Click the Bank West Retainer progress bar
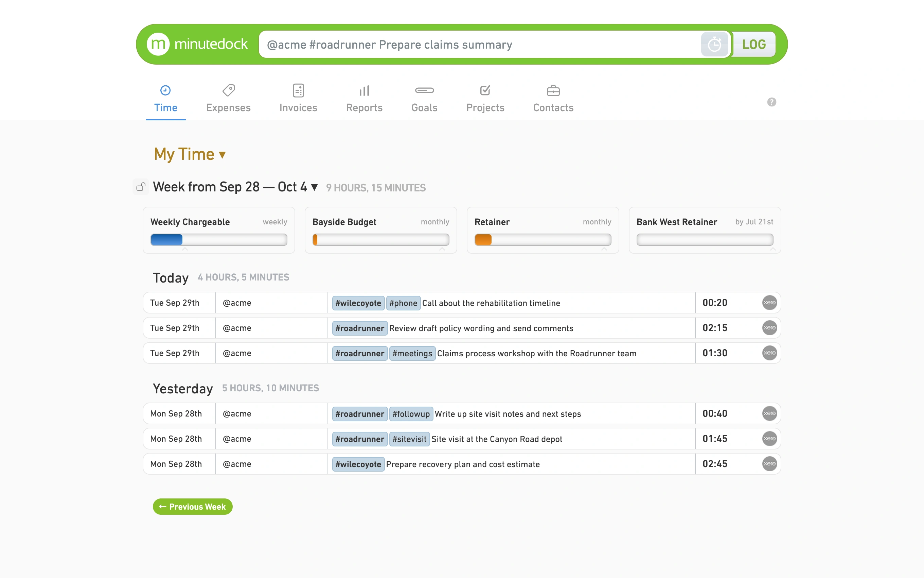This screenshot has height=578, width=924. tap(705, 240)
